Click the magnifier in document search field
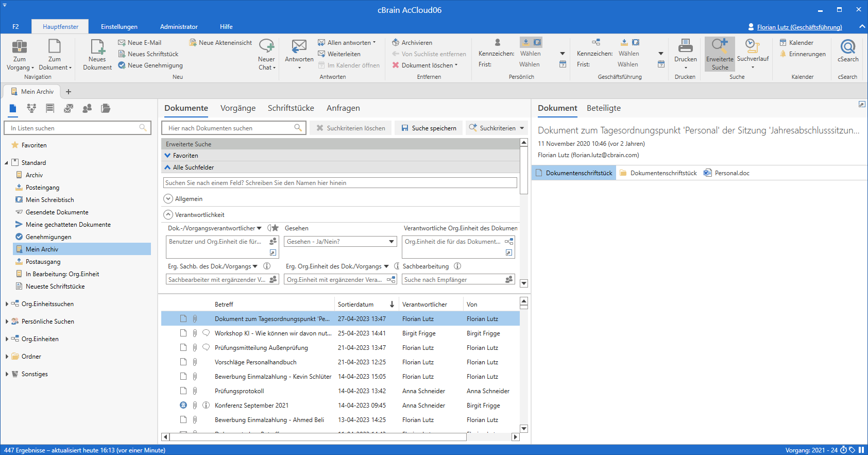 tap(298, 128)
